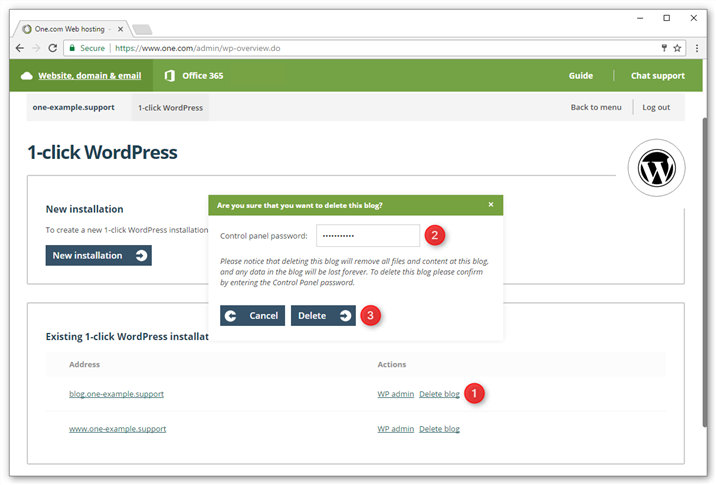This screenshot has width=716, height=485.
Task: Open Chat support
Action: coord(658,76)
